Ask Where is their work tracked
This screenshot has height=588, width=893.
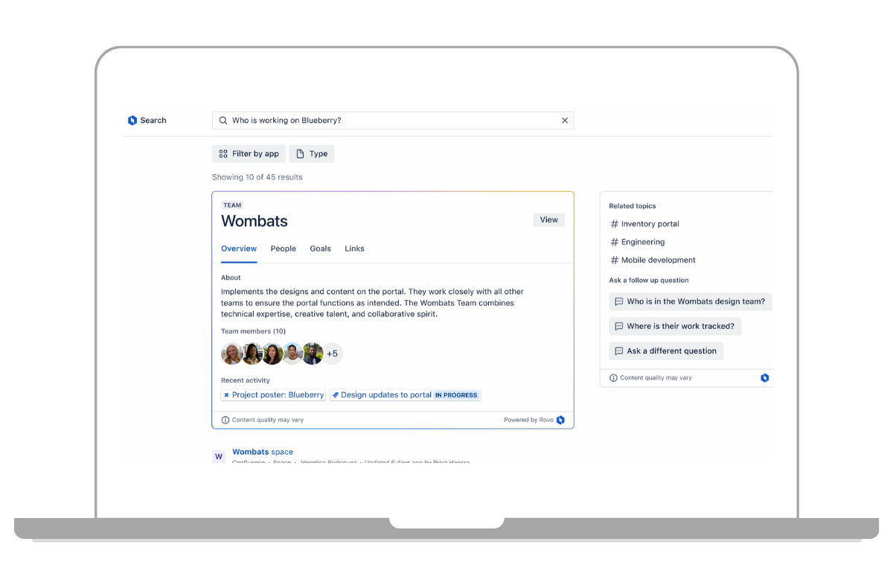point(675,326)
